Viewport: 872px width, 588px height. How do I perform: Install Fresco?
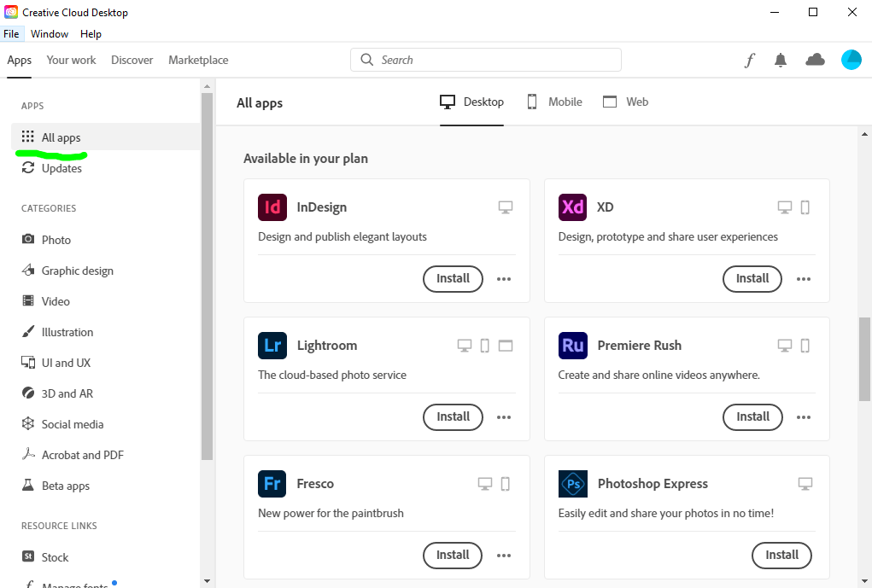click(x=452, y=556)
